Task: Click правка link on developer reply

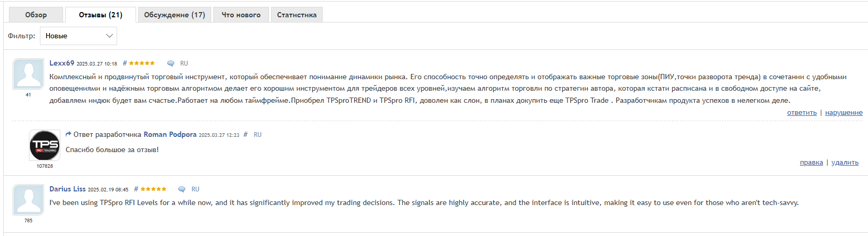Action: pyautogui.click(x=811, y=163)
